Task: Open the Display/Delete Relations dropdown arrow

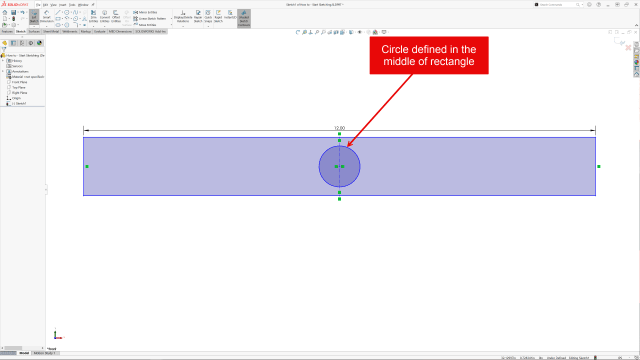Action: 183,26
